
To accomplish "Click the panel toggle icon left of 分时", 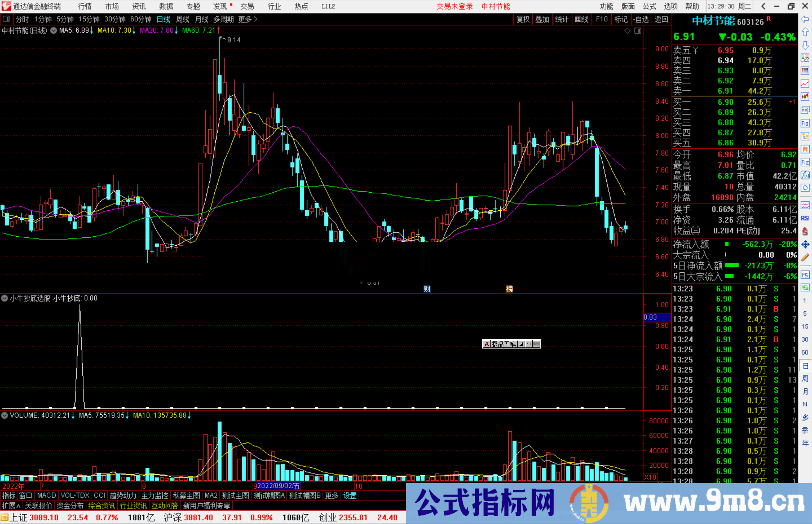I will click(6, 19).
